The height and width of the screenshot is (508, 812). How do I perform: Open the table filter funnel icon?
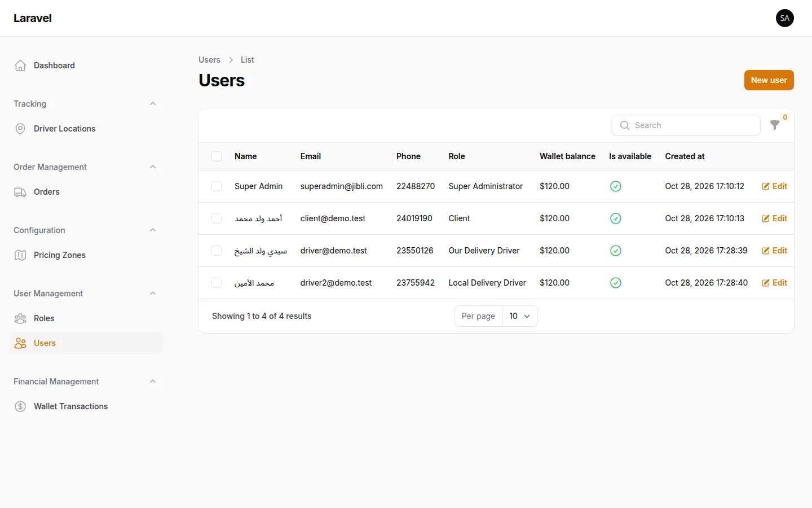775,125
